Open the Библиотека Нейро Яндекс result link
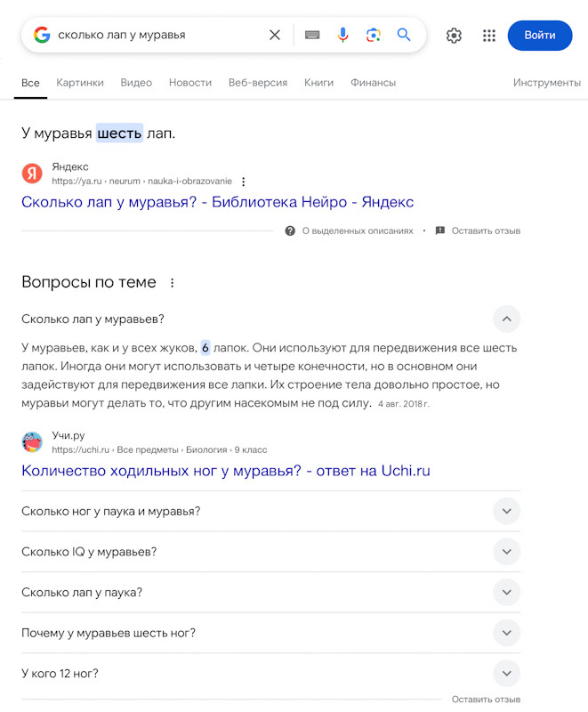This screenshot has width=588, height=712. coord(217,202)
